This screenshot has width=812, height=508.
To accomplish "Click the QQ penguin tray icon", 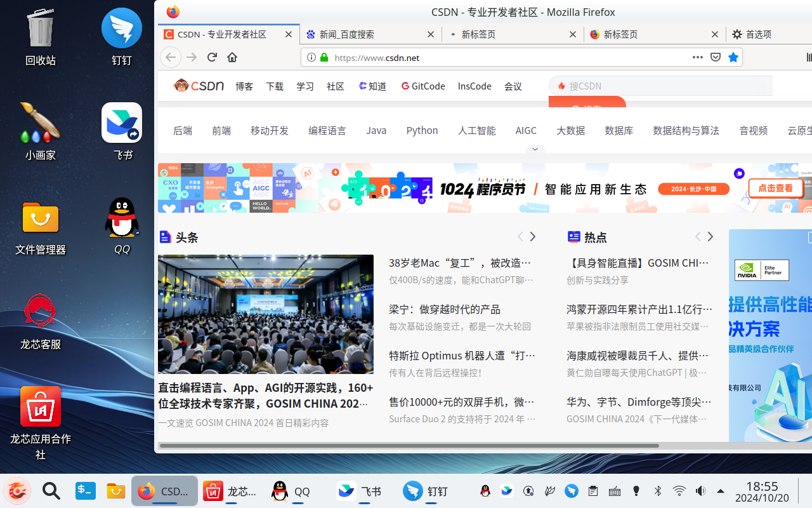I will (485, 491).
